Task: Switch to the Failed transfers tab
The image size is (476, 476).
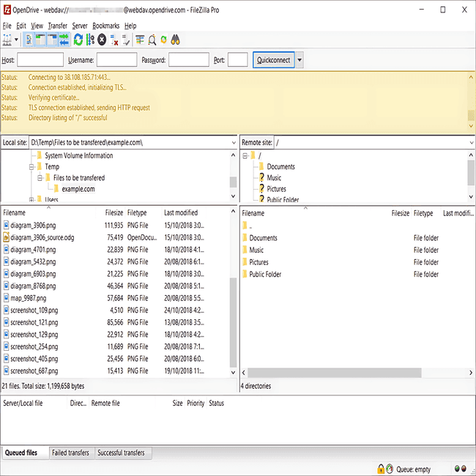Action: pyautogui.click(x=70, y=453)
